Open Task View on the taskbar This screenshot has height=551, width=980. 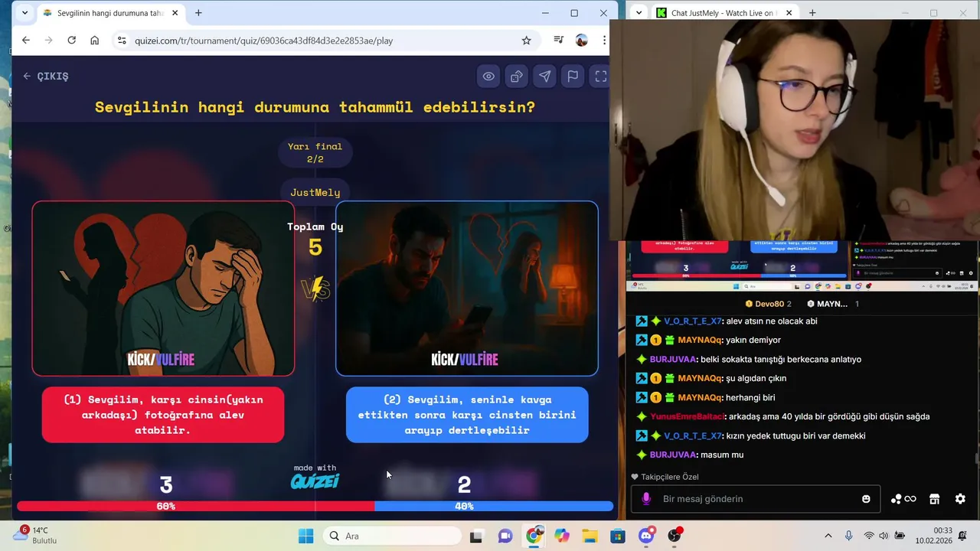[x=475, y=536]
